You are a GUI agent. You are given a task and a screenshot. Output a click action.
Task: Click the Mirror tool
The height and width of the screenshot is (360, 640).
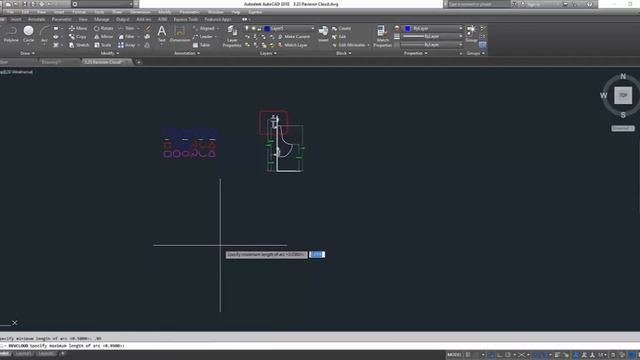103,37
